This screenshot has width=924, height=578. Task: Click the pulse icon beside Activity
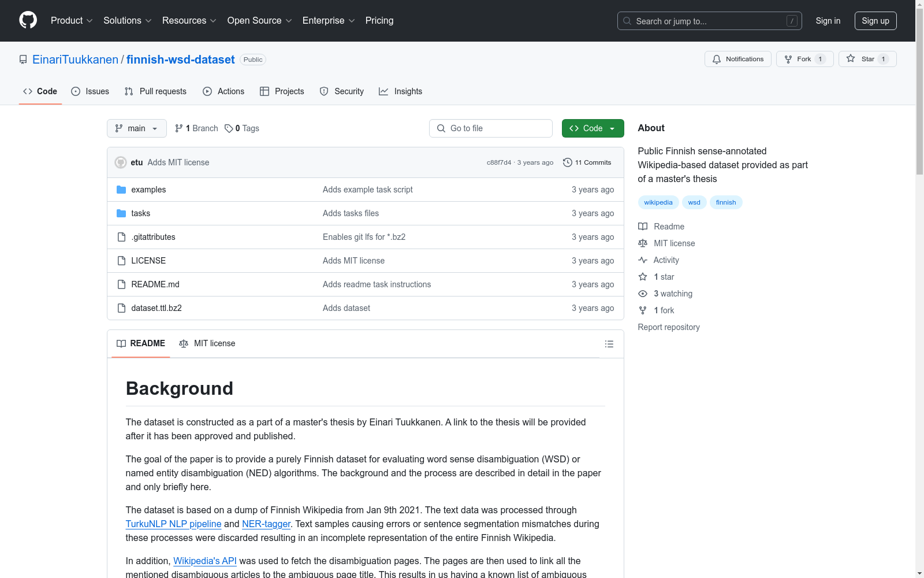(x=643, y=260)
